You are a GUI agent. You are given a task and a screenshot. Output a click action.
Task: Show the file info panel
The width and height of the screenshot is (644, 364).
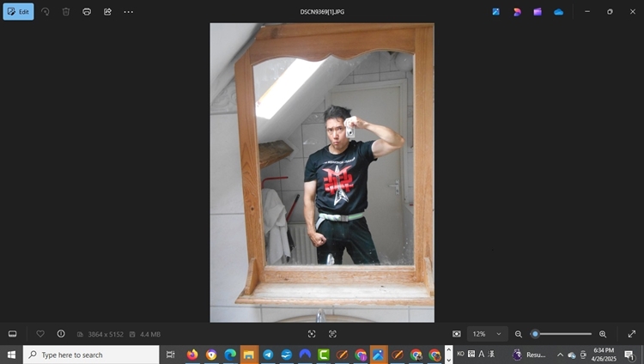tap(61, 334)
